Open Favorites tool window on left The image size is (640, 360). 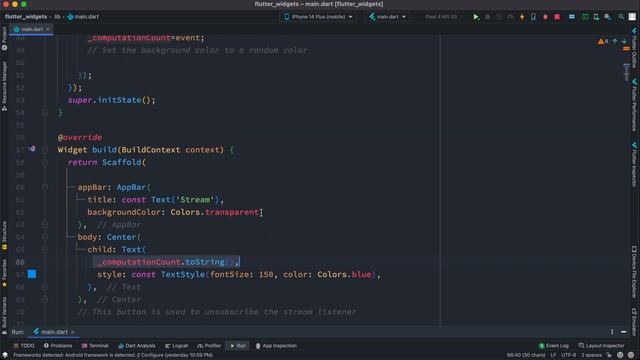[x=4, y=273]
